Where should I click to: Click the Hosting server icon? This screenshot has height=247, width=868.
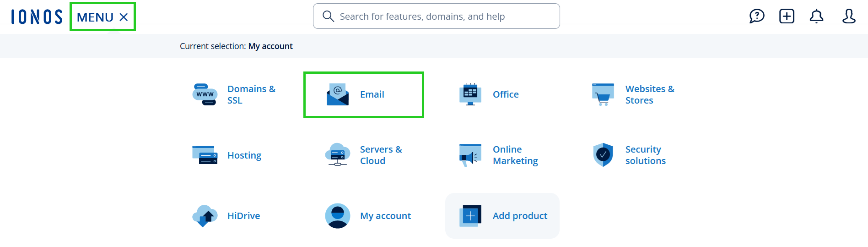pos(205,155)
